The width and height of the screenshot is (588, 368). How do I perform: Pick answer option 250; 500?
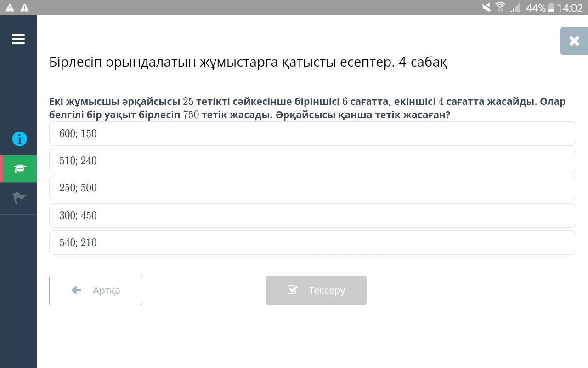(x=312, y=188)
